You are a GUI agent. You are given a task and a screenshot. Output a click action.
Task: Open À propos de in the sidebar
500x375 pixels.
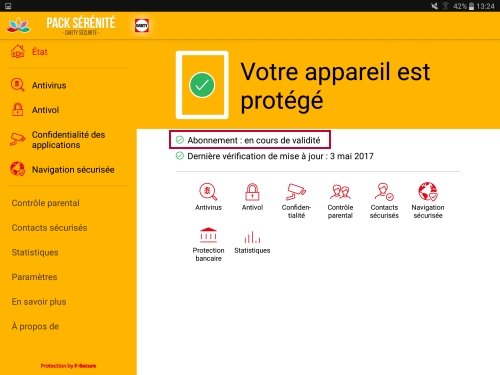[x=35, y=326]
